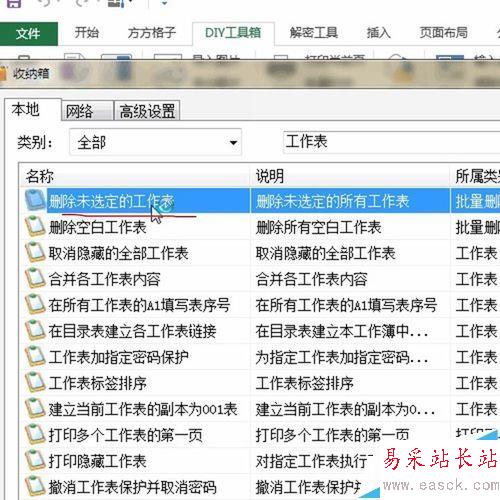This screenshot has width=500, height=500.
Task: Select the 撤消工作表保护并取消密码 entry
Action: 132,487
